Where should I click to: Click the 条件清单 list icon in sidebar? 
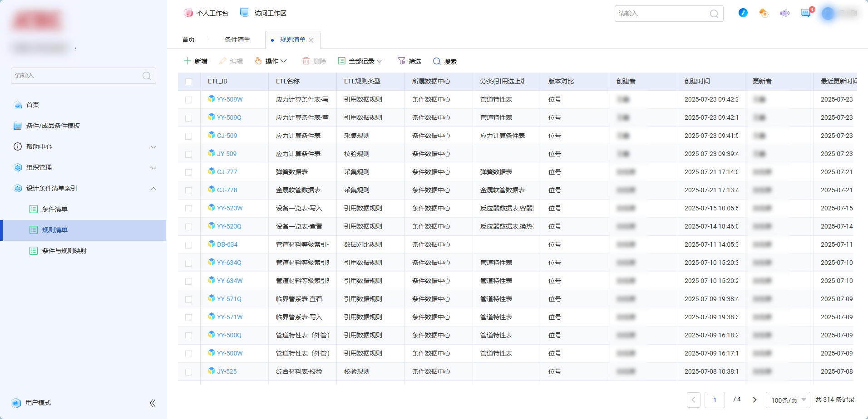pyautogui.click(x=34, y=209)
